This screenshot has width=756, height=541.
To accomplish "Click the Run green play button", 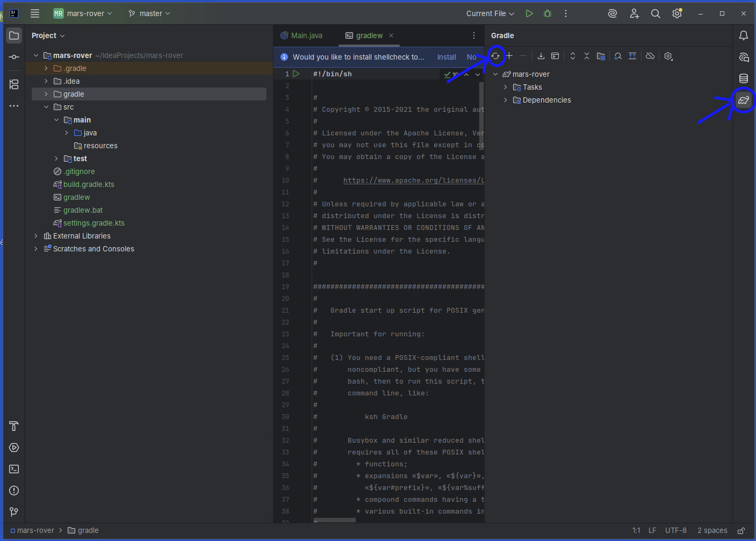I will pos(529,13).
